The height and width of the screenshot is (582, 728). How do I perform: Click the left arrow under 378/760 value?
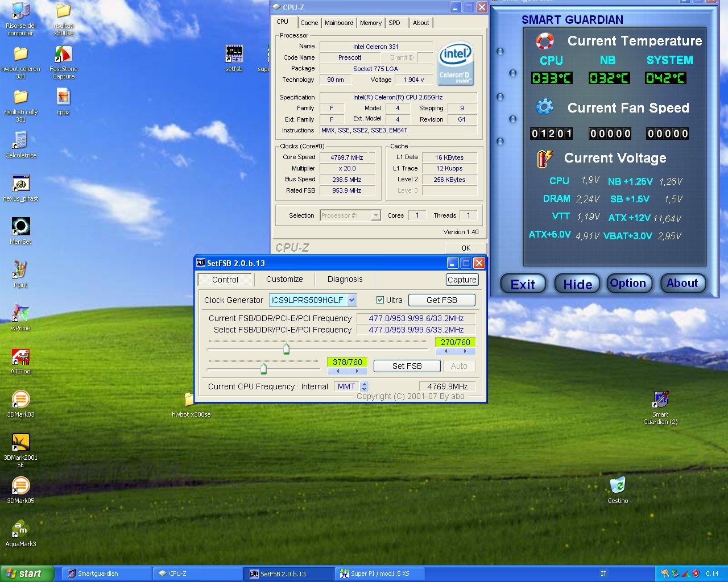click(338, 371)
